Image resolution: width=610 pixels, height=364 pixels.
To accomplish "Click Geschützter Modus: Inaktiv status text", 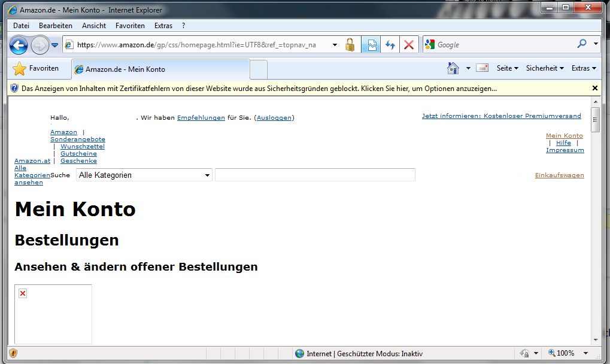I will point(380,353).
